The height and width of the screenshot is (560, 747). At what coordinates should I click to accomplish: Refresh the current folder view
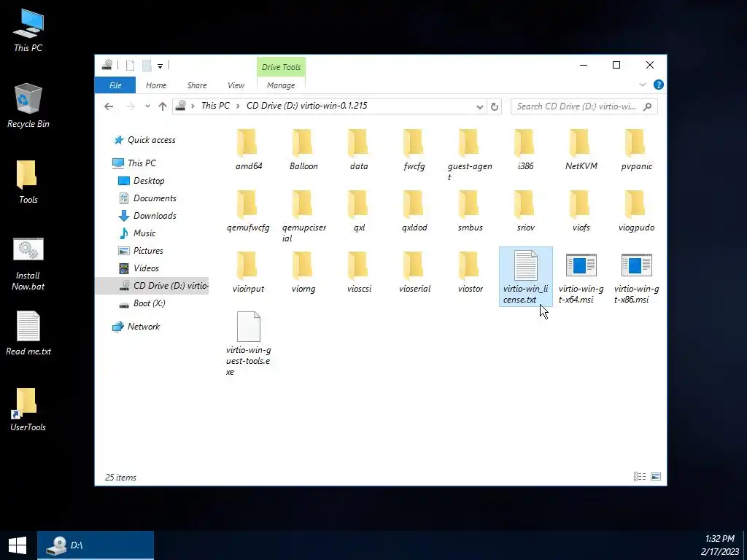click(x=495, y=106)
